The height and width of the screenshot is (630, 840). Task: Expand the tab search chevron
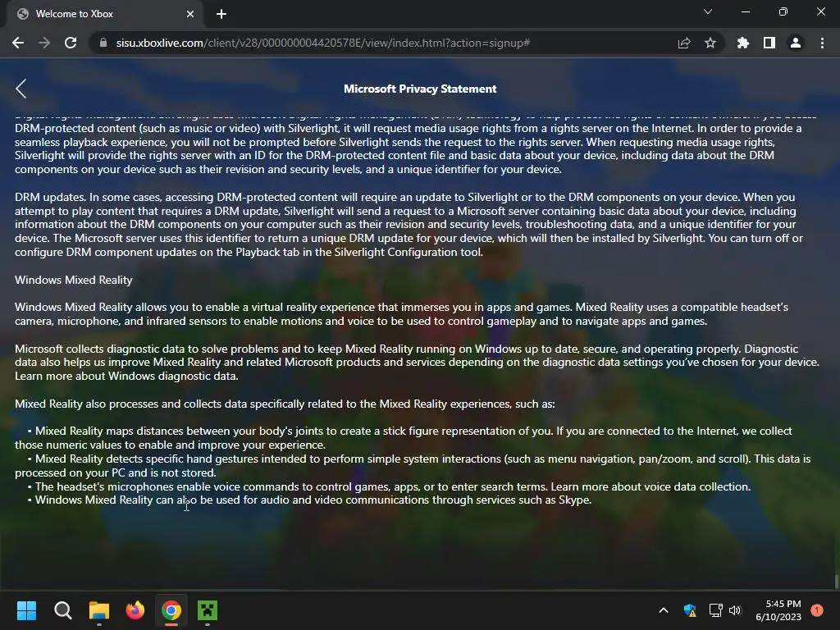pyautogui.click(x=708, y=11)
